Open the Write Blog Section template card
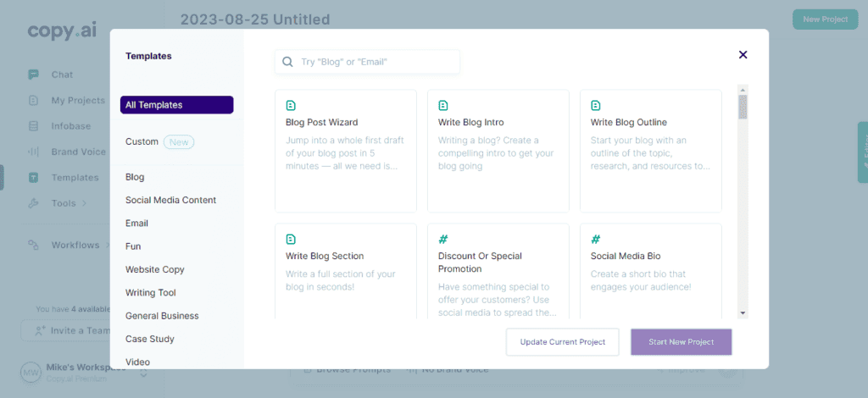868x398 pixels. coord(346,271)
